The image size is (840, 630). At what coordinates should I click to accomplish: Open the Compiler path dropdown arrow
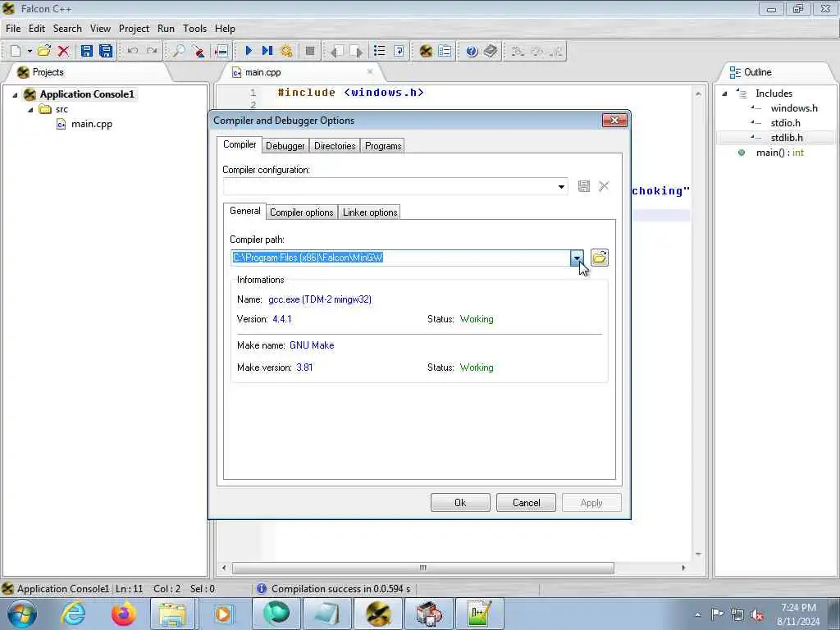click(x=577, y=258)
